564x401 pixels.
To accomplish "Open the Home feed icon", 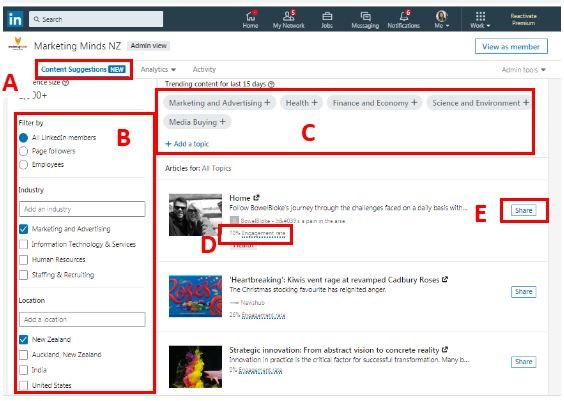I will [250, 16].
